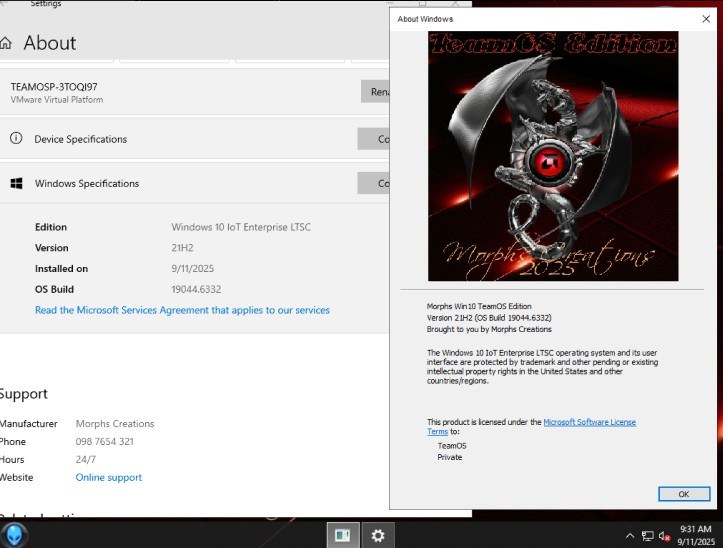Click the licensee name TeamOS
Viewport: 723px width, 548px height.
coord(452,446)
